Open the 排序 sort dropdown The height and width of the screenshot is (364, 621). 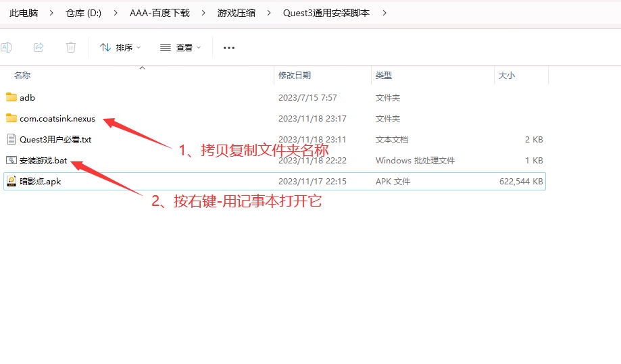pos(120,47)
